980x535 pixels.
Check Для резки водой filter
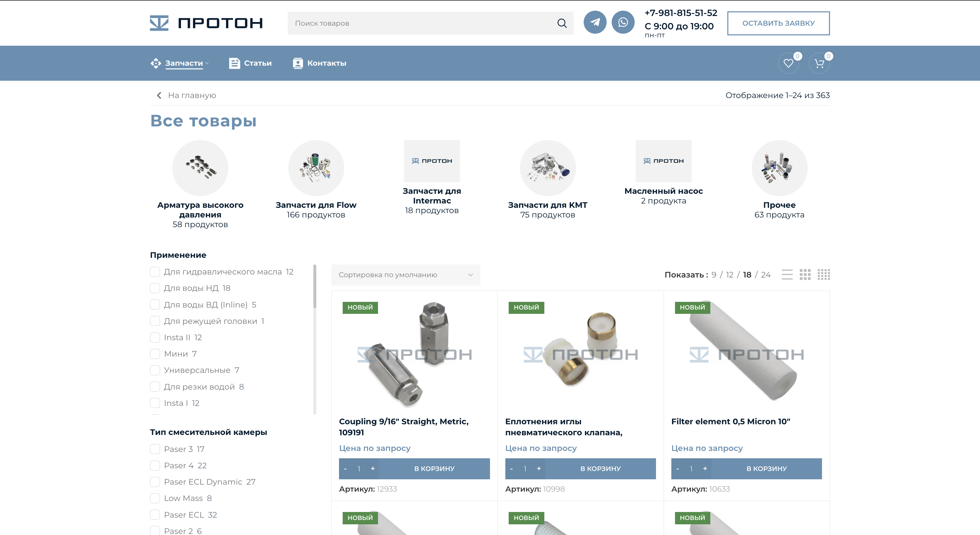point(155,387)
